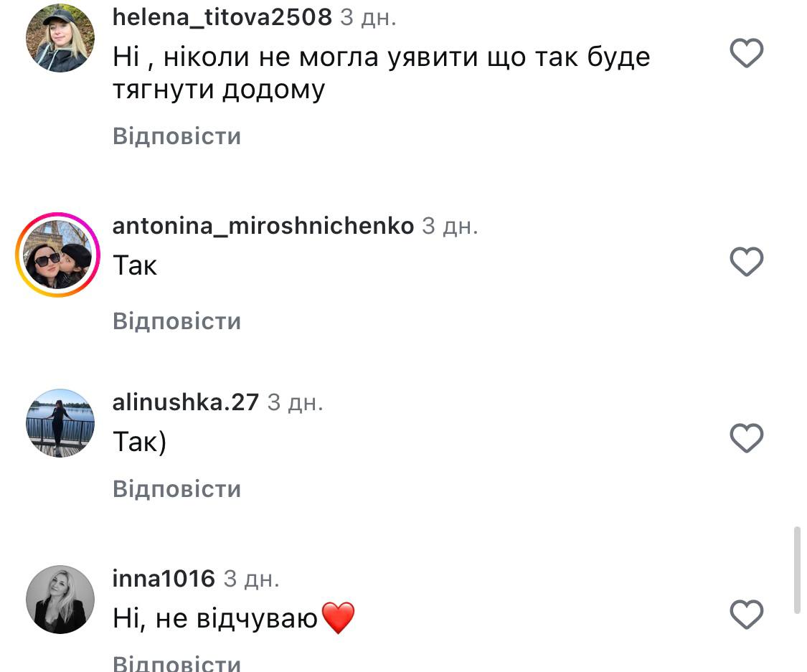Like antonina_miroshnichenko's comment "Так"
Screen dimensions: 807x672
coord(746,261)
